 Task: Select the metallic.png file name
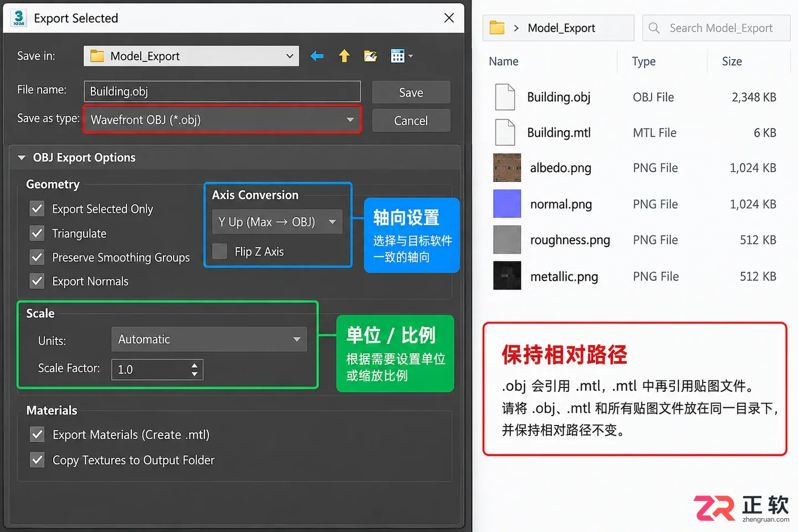(564, 277)
